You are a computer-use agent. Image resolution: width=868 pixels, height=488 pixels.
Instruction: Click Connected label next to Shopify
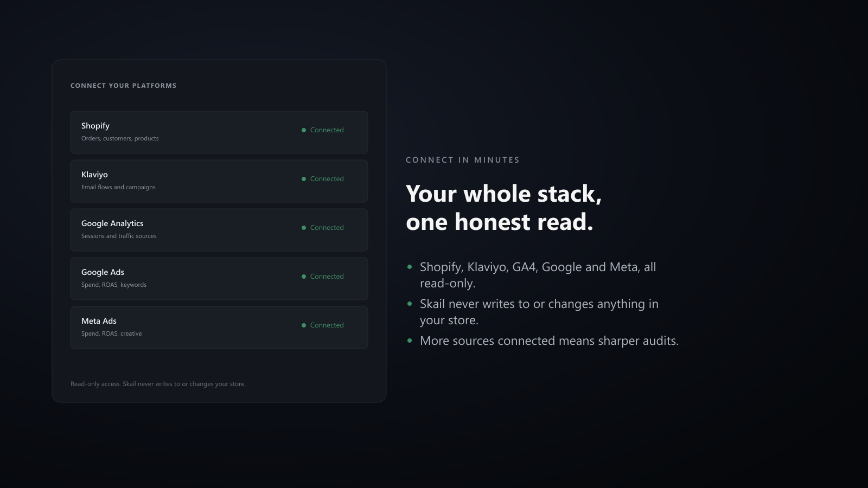click(327, 130)
